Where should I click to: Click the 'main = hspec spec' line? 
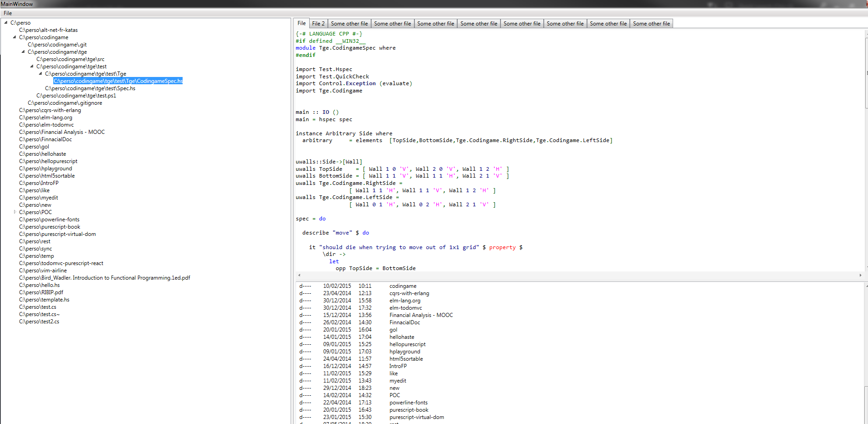324,119
